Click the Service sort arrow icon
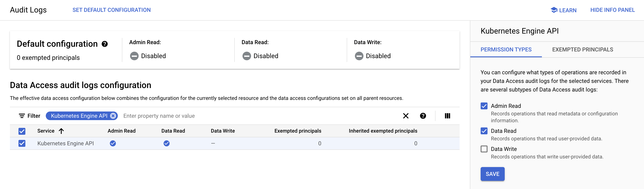Screen dimensions: 644x189 (x=61, y=131)
